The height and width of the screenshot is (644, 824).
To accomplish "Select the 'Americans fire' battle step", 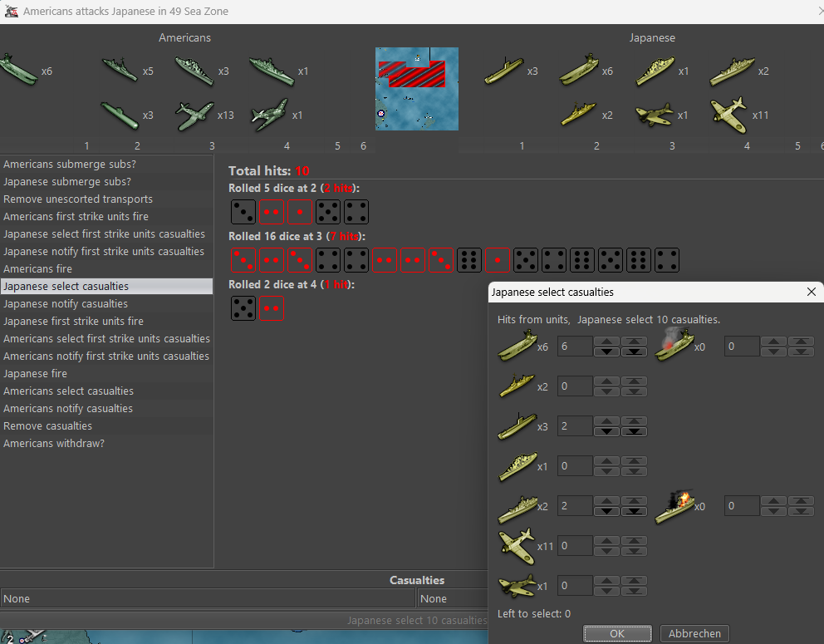I will tap(38, 269).
